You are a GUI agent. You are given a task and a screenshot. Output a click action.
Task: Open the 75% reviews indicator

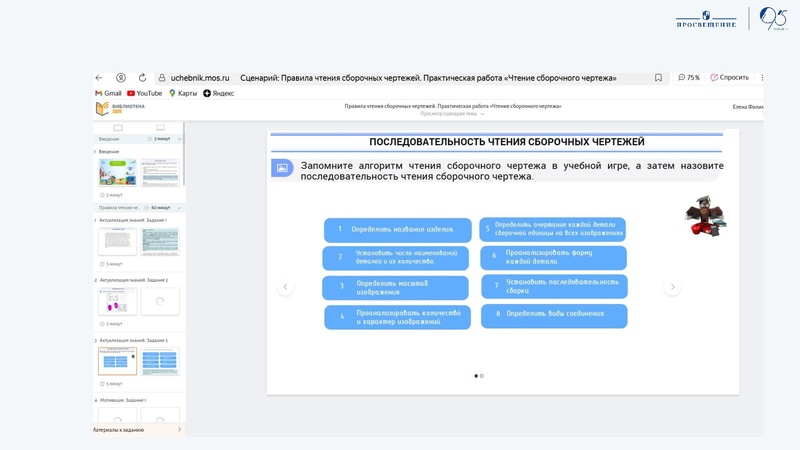click(688, 78)
